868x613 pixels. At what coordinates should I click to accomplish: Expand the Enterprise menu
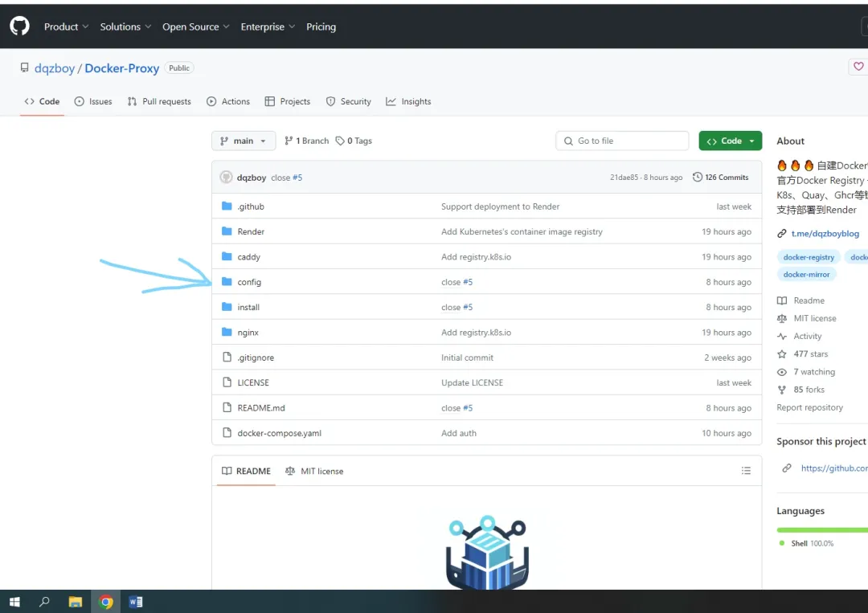[x=268, y=27]
